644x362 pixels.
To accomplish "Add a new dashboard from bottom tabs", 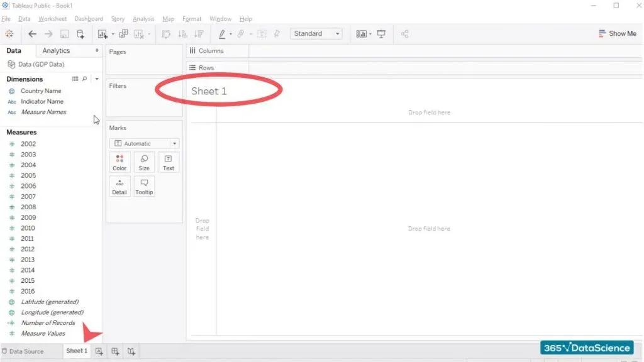I will pos(115,351).
